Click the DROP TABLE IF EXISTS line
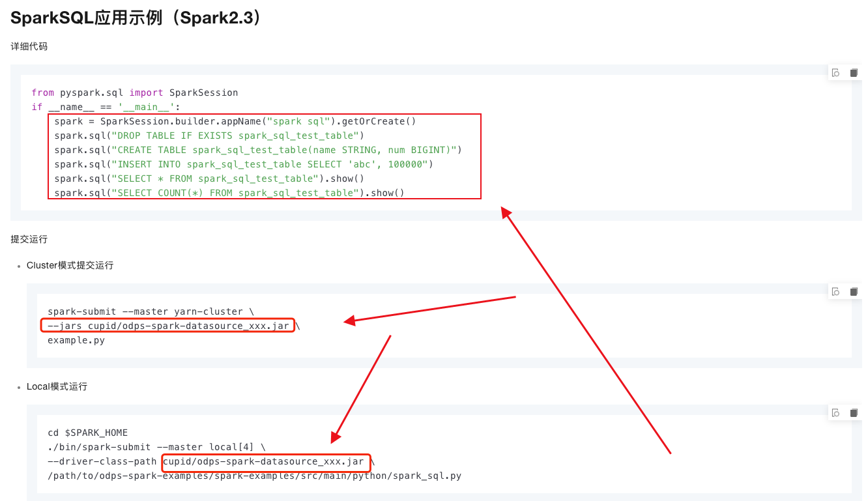Image resolution: width=868 pixels, height=501 pixels. 209,136
